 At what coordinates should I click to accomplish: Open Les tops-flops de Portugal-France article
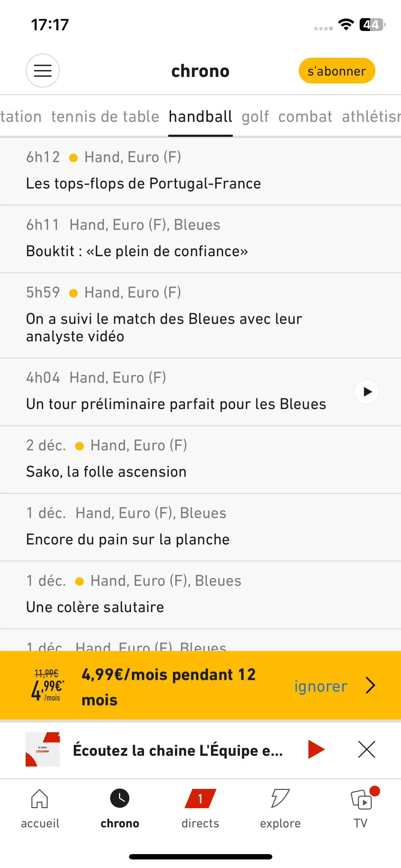click(200, 171)
